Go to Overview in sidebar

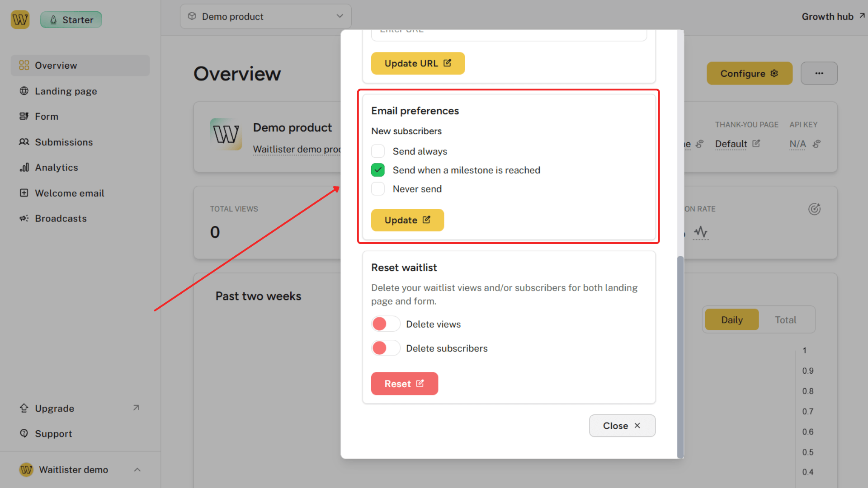80,66
